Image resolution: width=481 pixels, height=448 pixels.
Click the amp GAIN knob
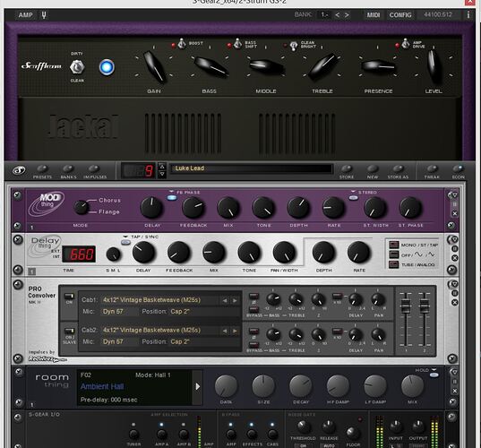(155, 66)
